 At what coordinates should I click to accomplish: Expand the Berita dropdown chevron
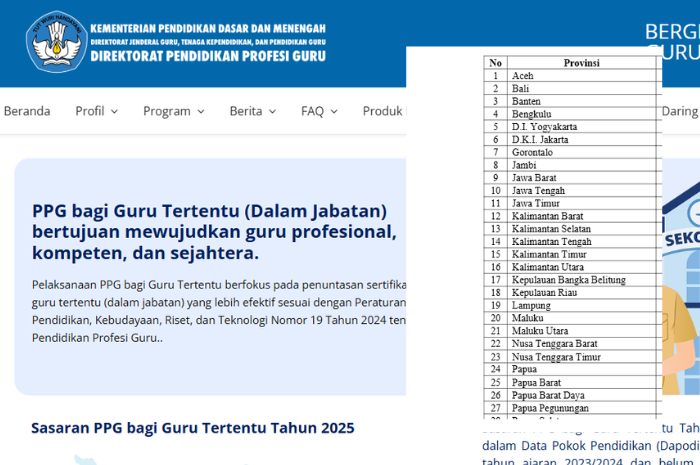272,112
